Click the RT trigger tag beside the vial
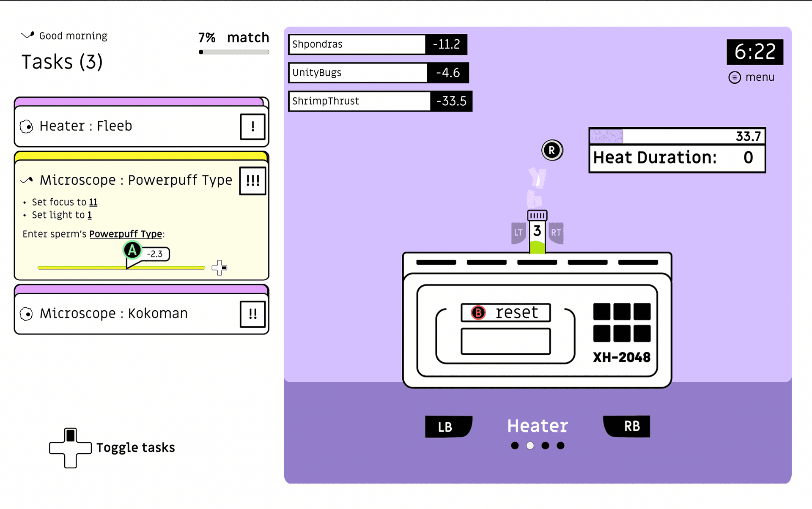 coord(556,233)
